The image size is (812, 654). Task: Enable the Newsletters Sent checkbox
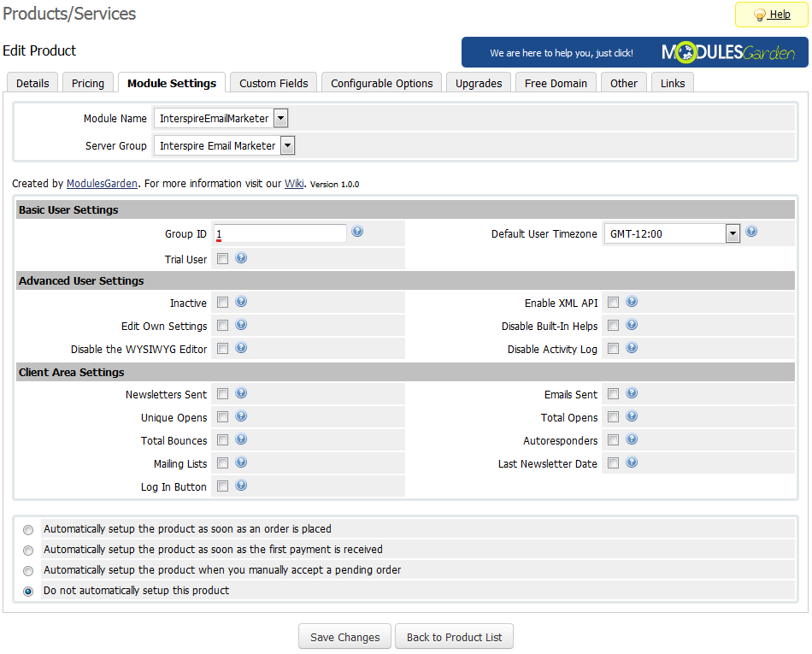[223, 394]
